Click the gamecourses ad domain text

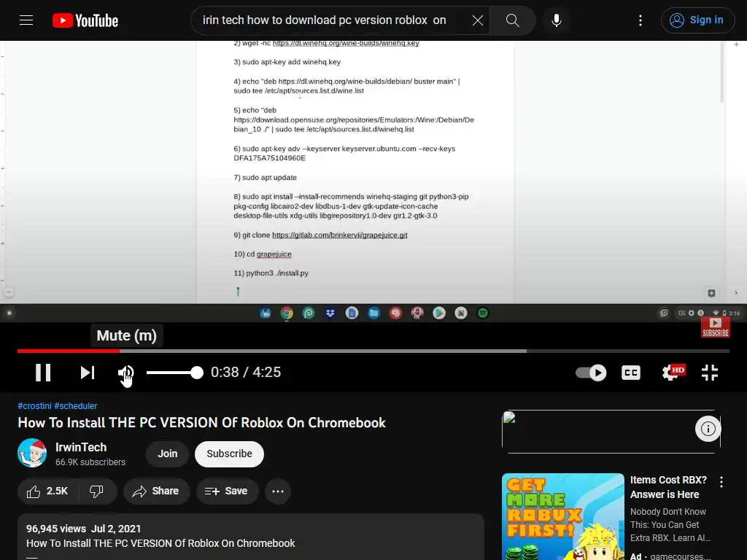point(681,556)
